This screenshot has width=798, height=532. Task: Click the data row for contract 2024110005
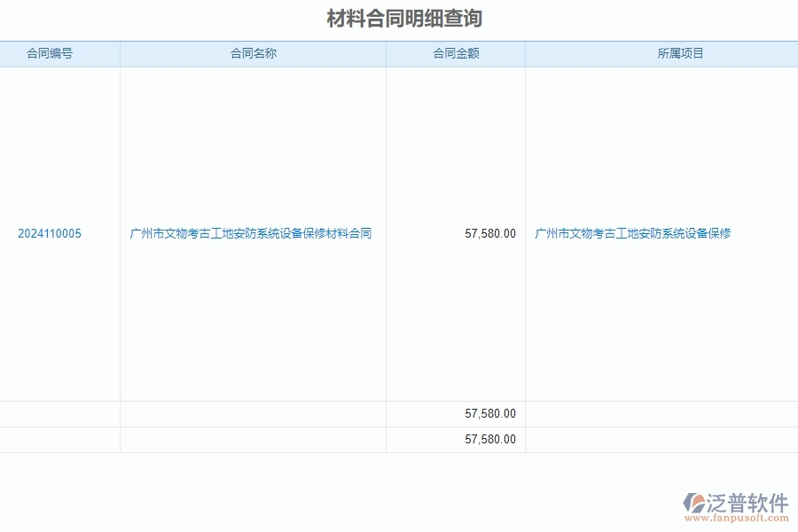point(399,233)
